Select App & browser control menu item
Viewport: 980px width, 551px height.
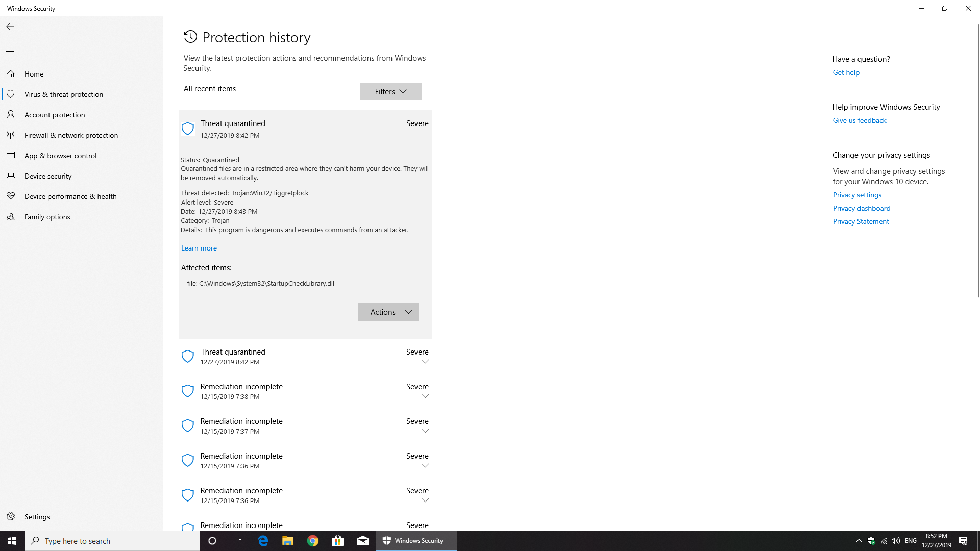click(60, 156)
